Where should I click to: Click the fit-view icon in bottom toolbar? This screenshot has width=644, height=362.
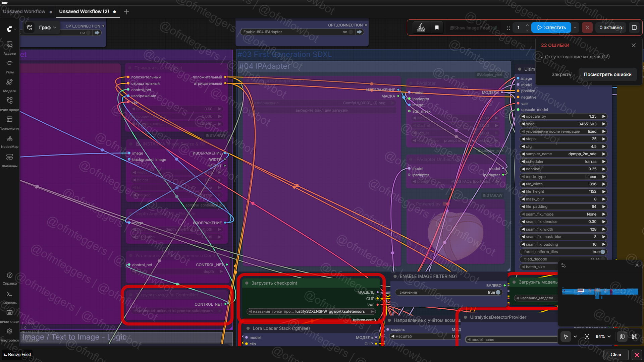587,337
